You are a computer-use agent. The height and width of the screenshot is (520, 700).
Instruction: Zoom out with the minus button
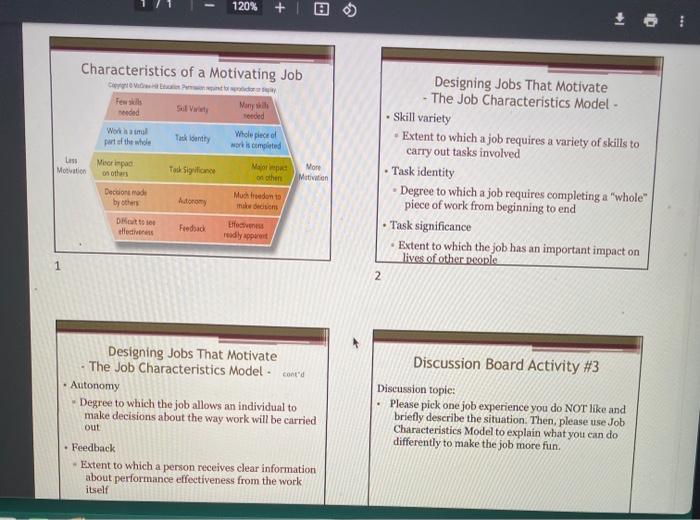[x=209, y=6]
